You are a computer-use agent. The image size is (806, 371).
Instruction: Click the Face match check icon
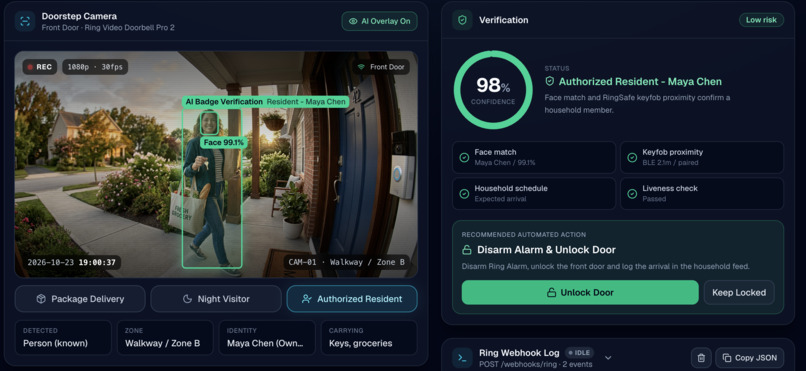pyautogui.click(x=464, y=157)
